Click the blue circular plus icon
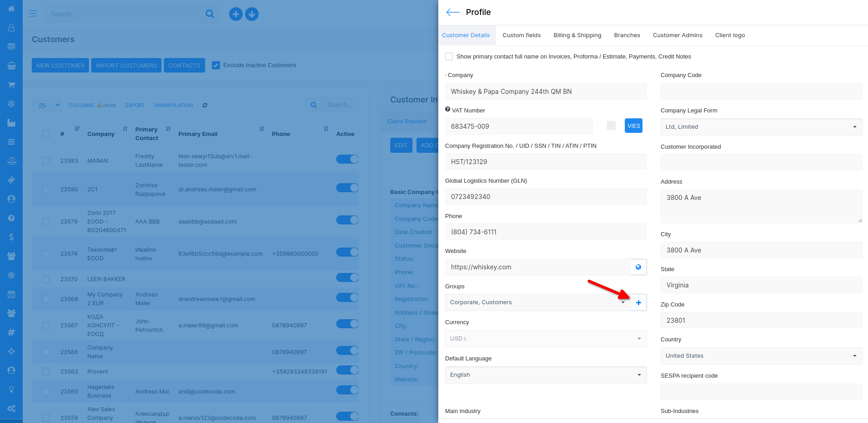The width and height of the screenshot is (868, 423). pos(235,14)
